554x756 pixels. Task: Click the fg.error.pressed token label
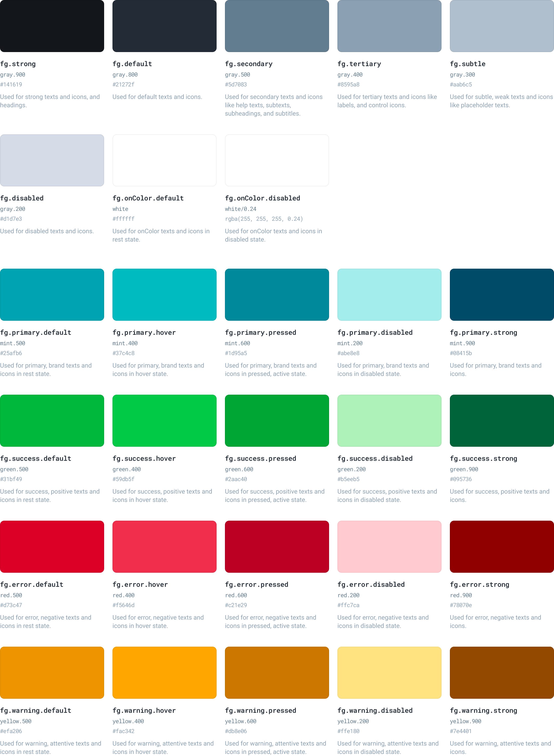(x=256, y=584)
